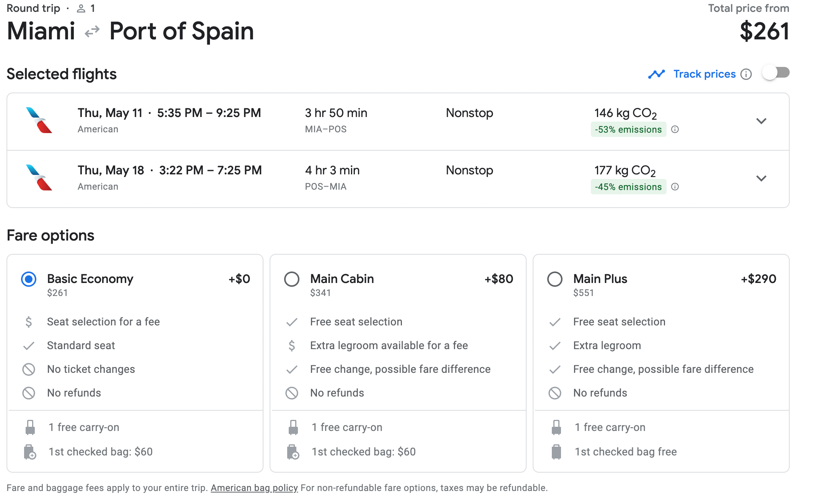Expand details of the May 11 flight

point(761,121)
